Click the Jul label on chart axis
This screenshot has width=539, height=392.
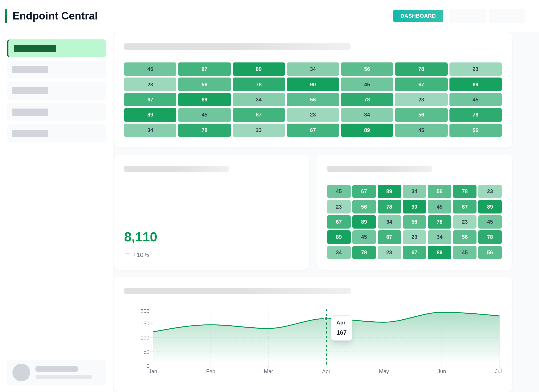coord(498,371)
